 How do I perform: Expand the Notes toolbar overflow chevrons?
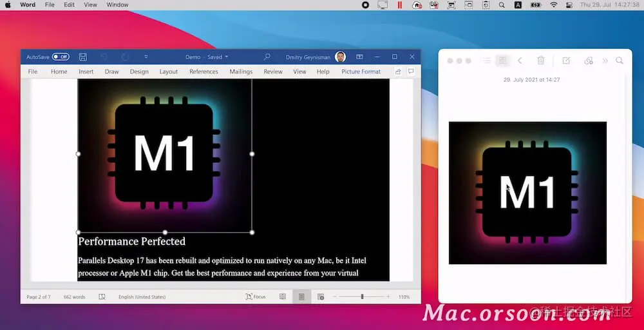(605, 61)
